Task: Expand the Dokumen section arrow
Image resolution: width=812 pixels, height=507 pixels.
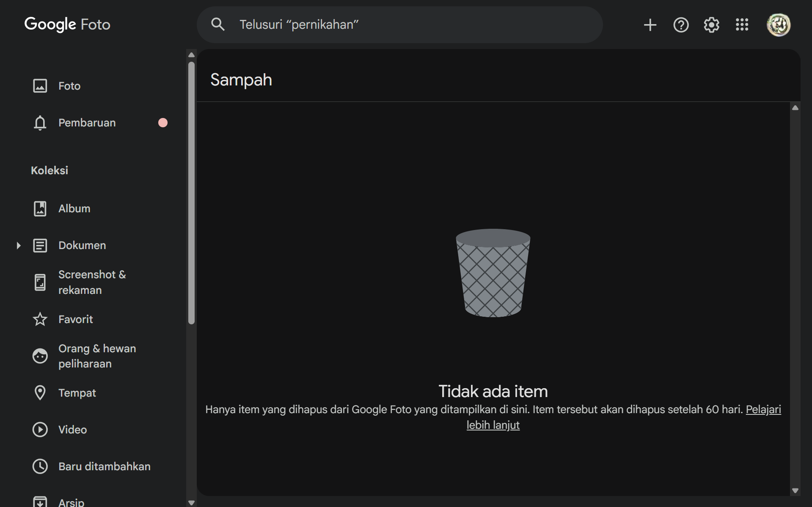Action: pos(18,245)
